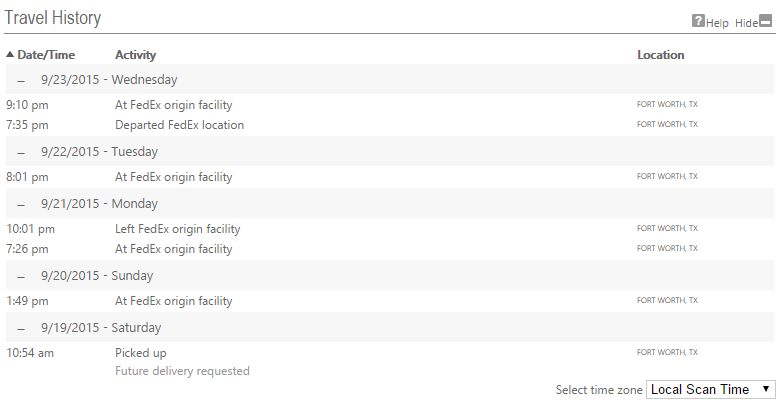Click the Help link
Screen dimensions: 781x408
pyautogui.click(x=717, y=23)
